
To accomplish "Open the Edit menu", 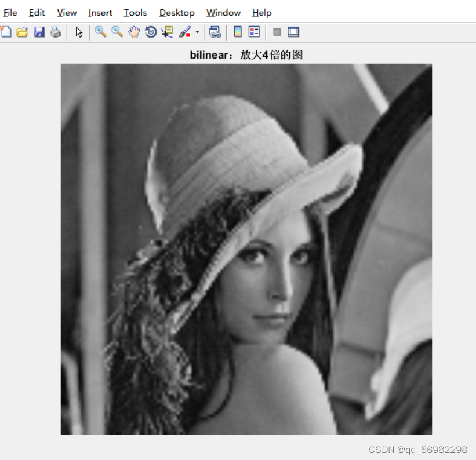I will coord(37,13).
